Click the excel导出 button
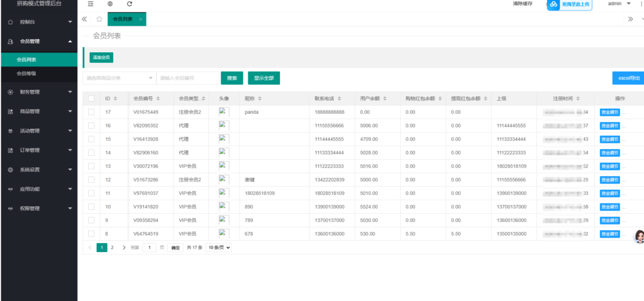Image resolution: width=644 pixels, height=301 pixels. click(628, 78)
